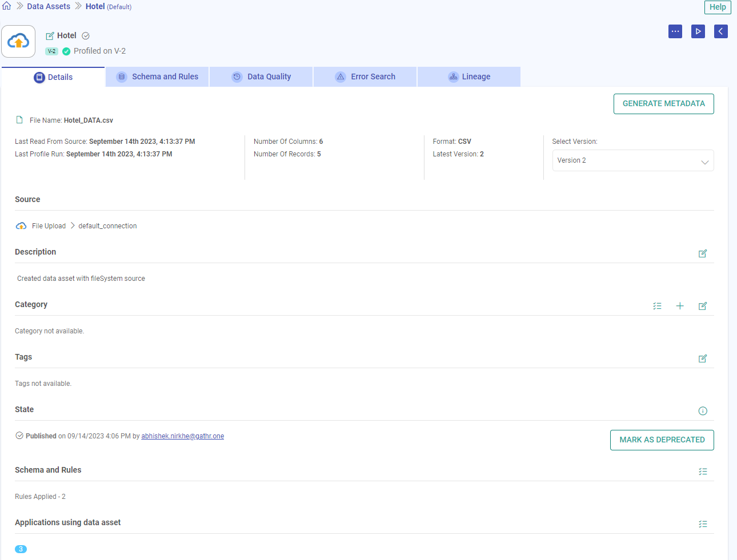Add a new category using the plus icon

pyautogui.click(x=680, y=306)
